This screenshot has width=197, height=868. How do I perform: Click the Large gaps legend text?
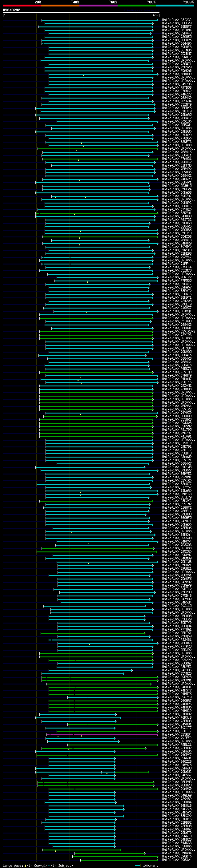point(38,865)
